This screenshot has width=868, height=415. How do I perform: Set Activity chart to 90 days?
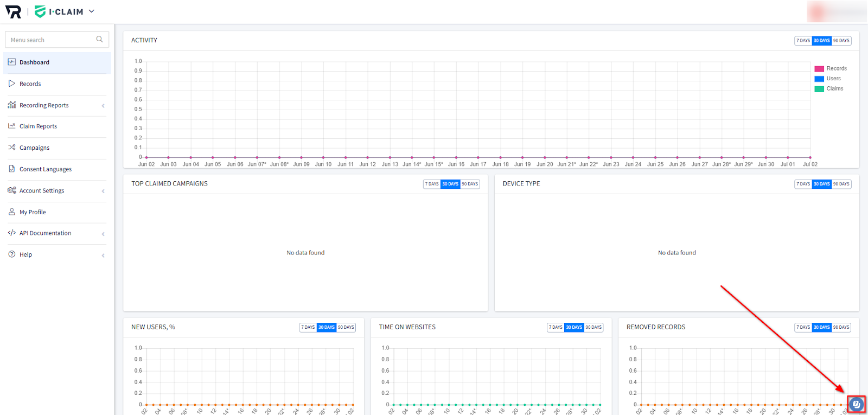pos(841,41)
